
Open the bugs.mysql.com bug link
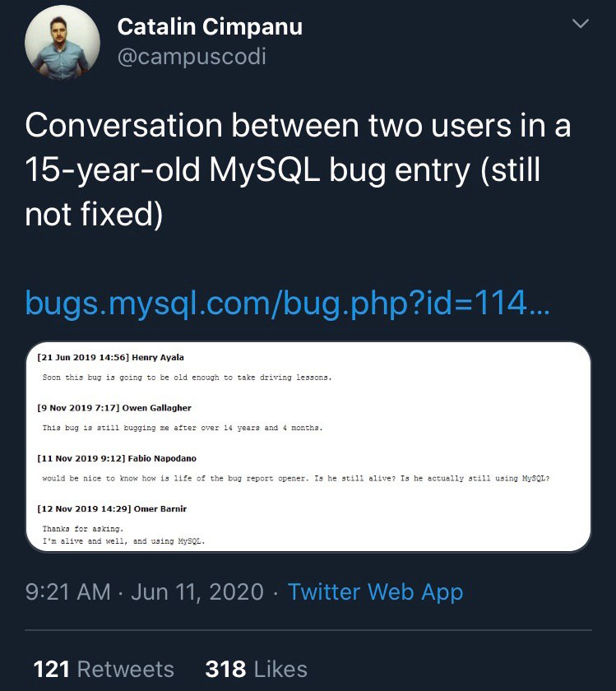tap(288, 304)
